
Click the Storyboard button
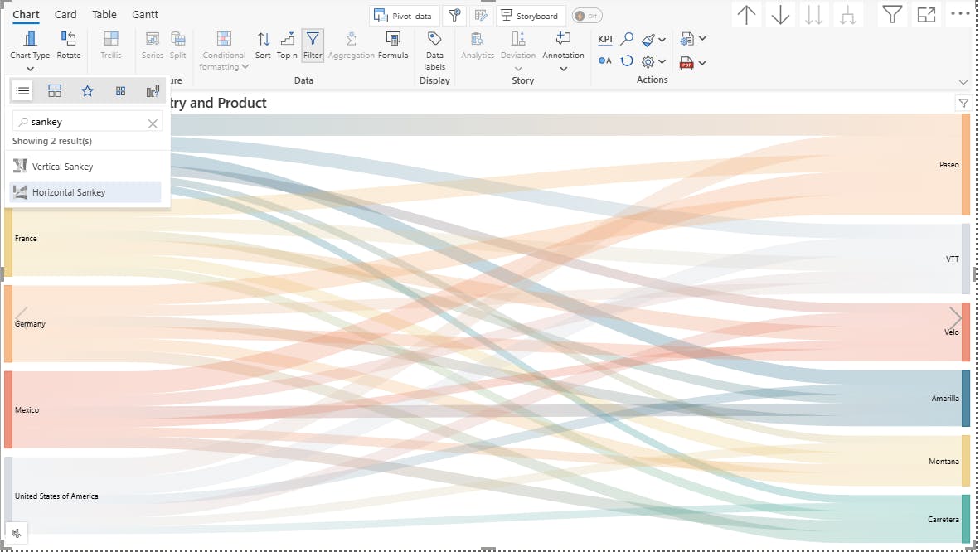pos(531,16)
